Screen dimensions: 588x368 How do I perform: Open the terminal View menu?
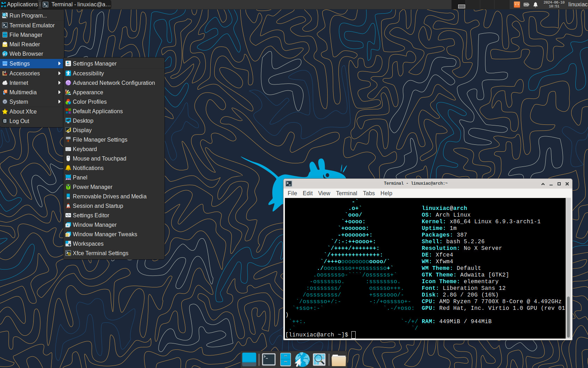pos(324,193)
